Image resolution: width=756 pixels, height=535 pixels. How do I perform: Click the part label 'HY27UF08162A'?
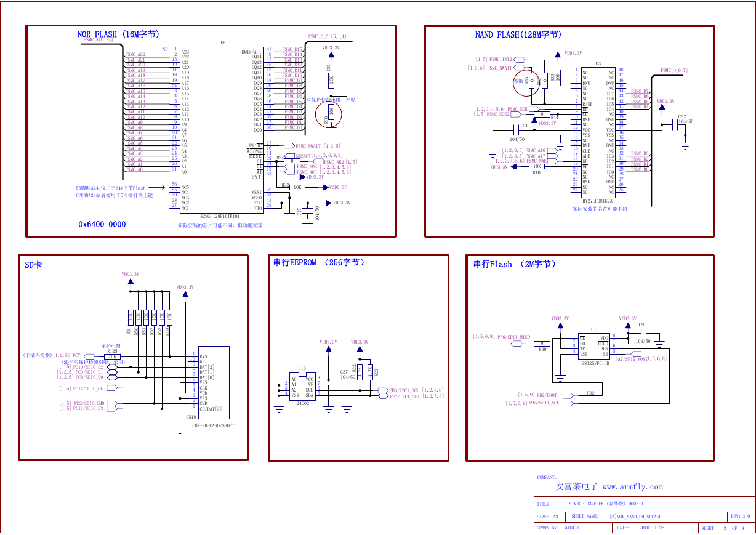click(x=597, y=201)
